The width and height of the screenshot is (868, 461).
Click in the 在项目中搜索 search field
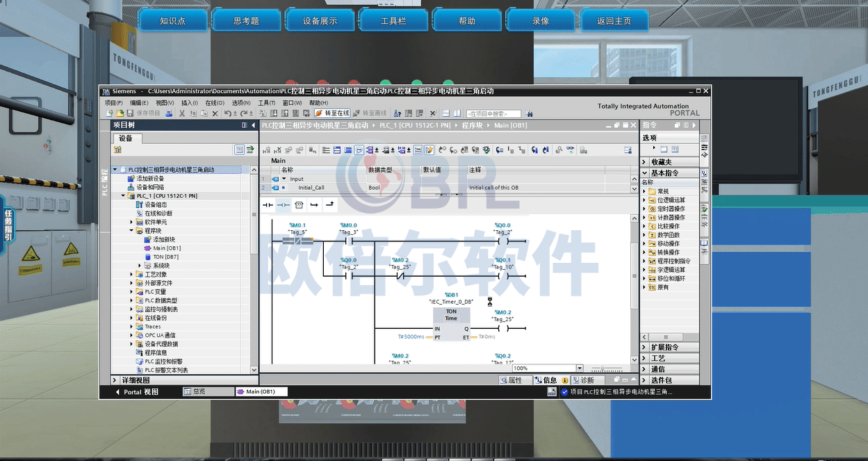click(493, 113)
